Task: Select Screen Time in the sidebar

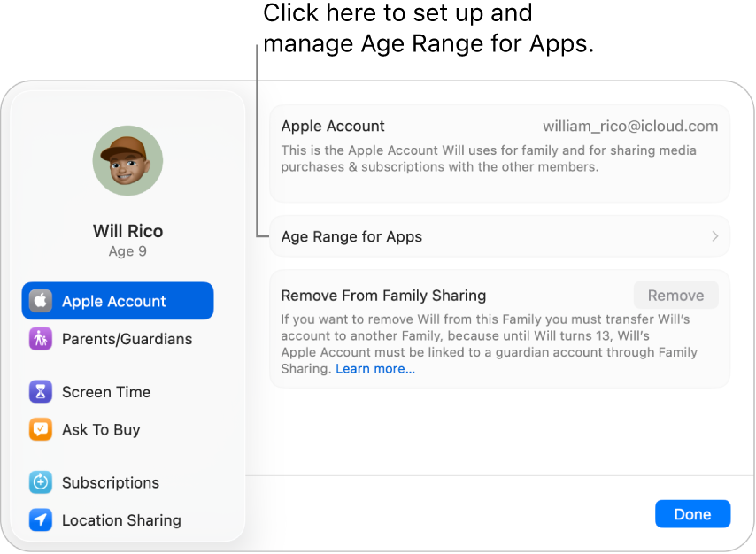Action: tap(106, 391)
